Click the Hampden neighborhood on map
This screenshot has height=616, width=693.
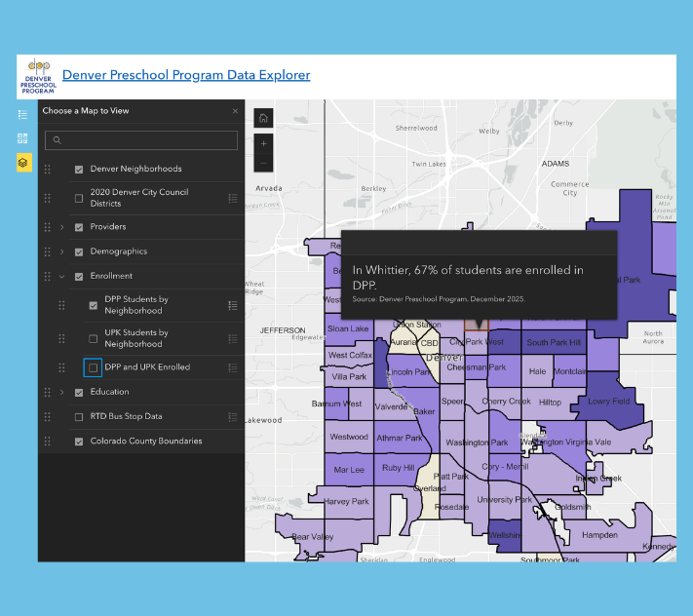[x=599, y=535]
